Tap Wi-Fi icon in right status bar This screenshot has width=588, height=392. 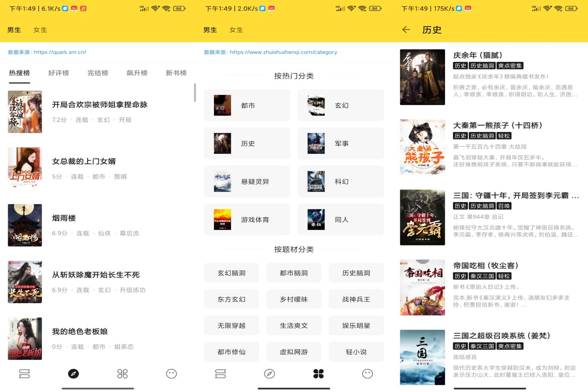(x=558, y=9)
